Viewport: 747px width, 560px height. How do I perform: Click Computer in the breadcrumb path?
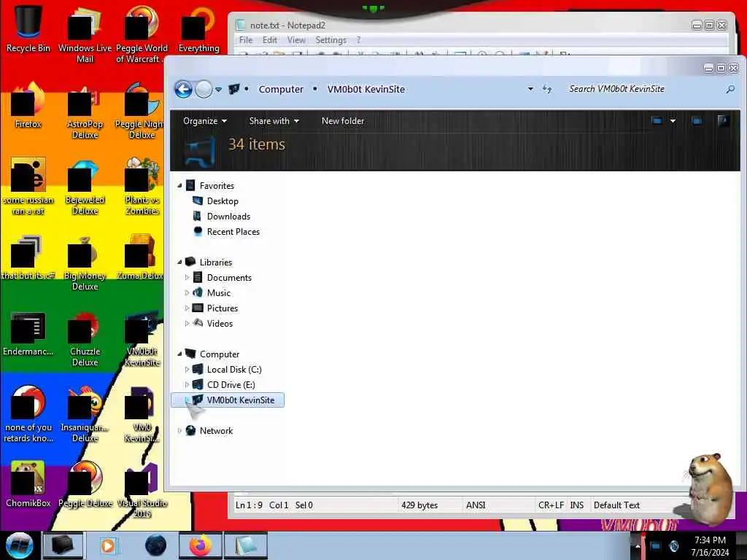coord(281,89)
